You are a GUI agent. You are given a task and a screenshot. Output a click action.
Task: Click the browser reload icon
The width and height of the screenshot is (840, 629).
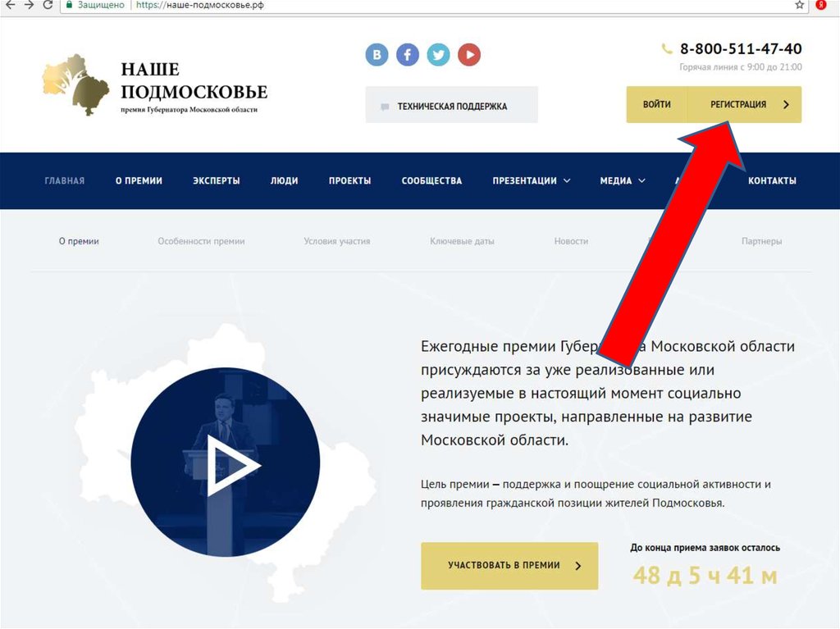pos(48,5)
